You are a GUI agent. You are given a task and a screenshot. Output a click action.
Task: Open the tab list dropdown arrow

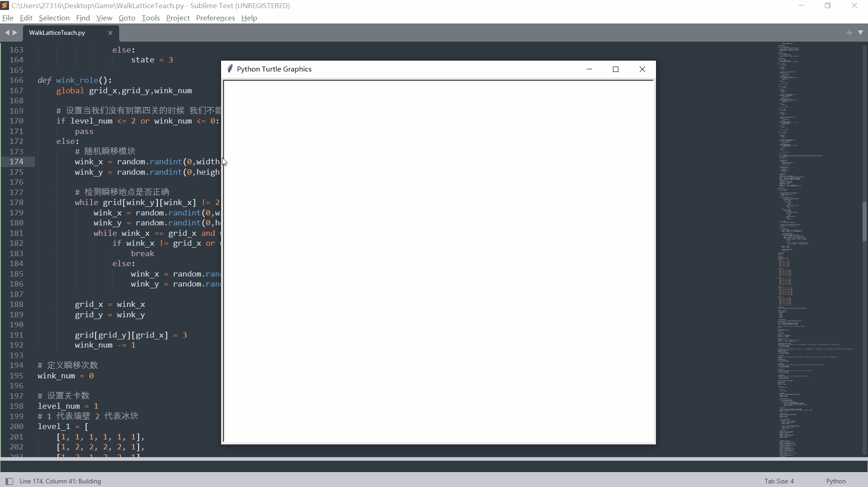(860, 33)
